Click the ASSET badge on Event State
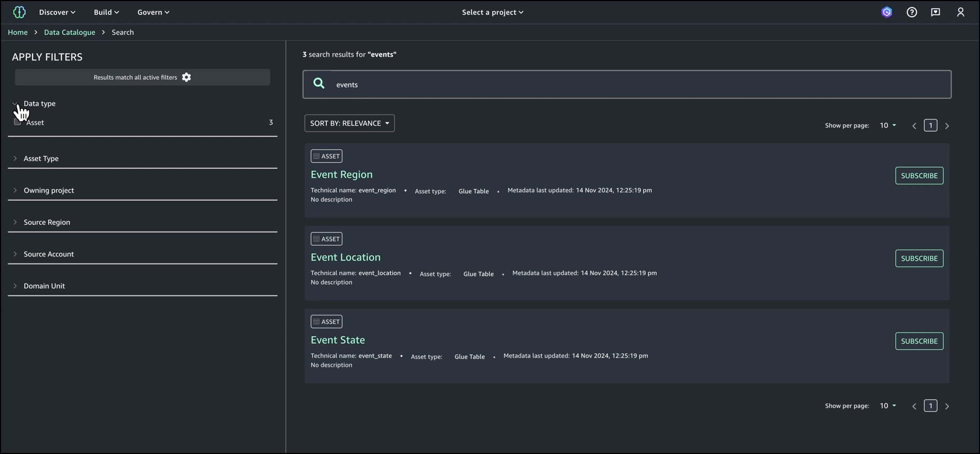 326,322
